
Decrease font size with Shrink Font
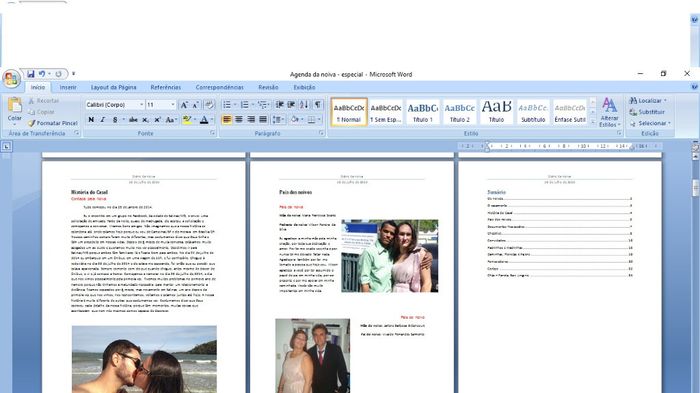tap(196, 105)
